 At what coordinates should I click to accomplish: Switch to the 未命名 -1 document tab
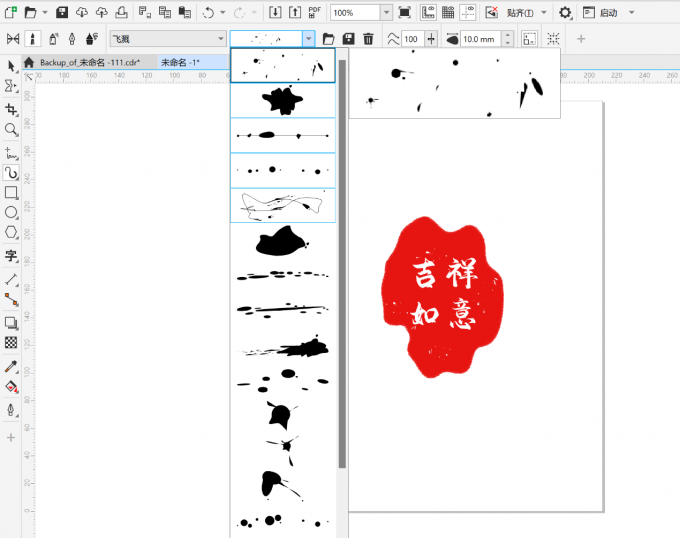(181, 62)
